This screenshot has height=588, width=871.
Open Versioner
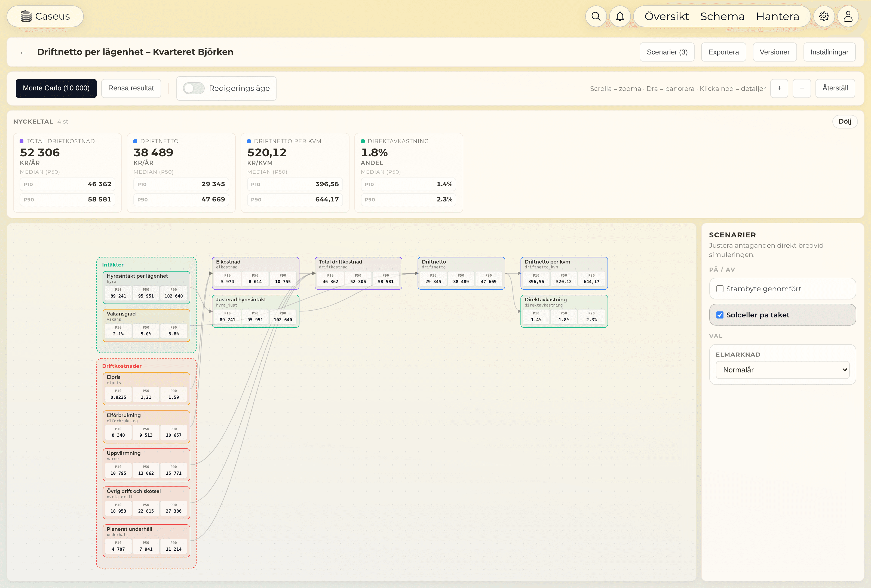(774, 52)
